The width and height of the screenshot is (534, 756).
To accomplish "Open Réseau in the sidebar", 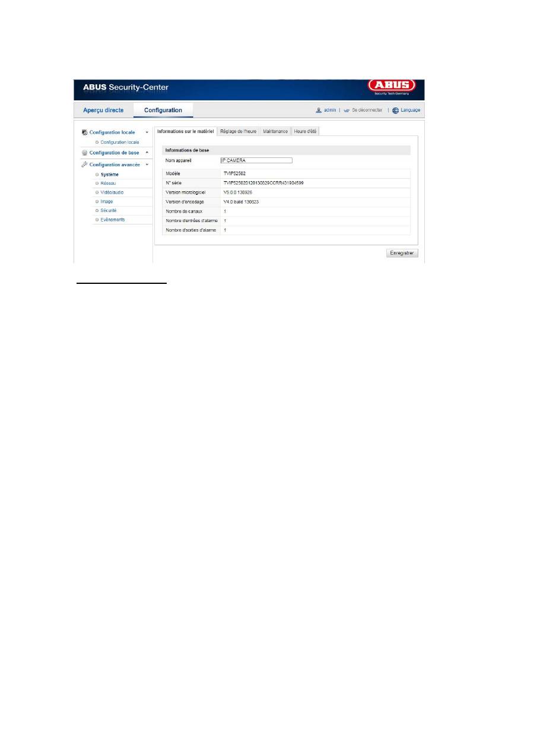I will [x=109, y=184].
